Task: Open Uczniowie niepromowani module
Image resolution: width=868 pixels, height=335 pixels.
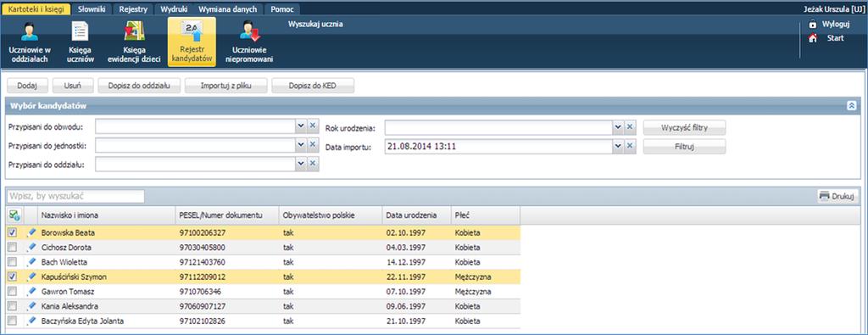Action: [250, 42]
